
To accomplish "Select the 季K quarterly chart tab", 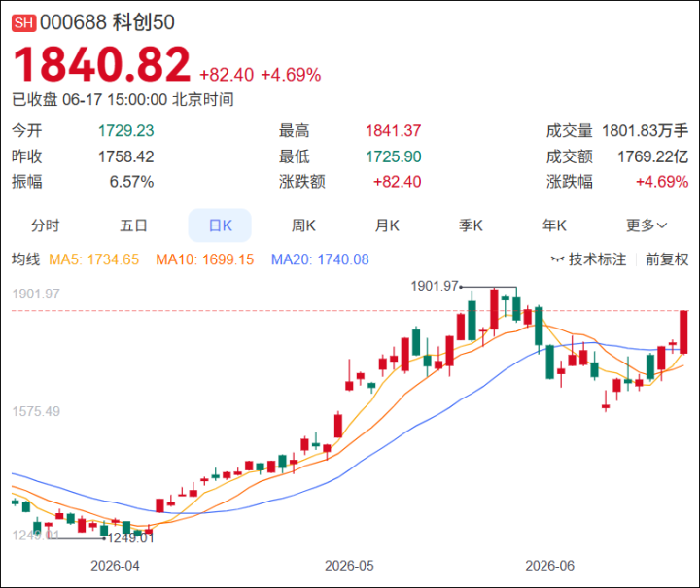I will click(471, 225).
